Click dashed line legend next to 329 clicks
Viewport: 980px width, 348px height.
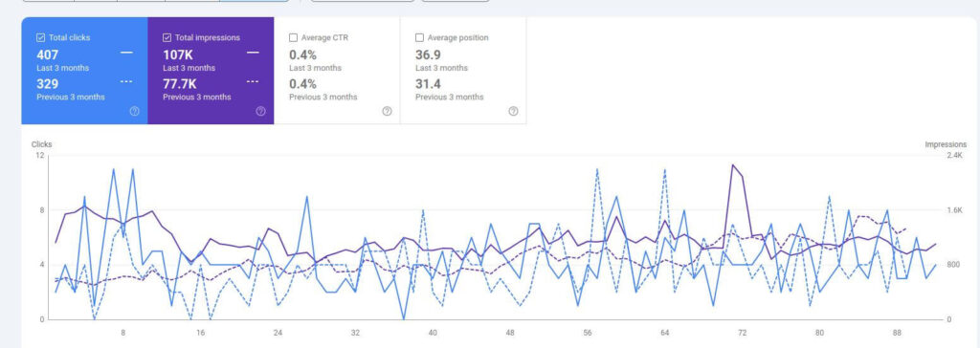[x=126, y=82]
